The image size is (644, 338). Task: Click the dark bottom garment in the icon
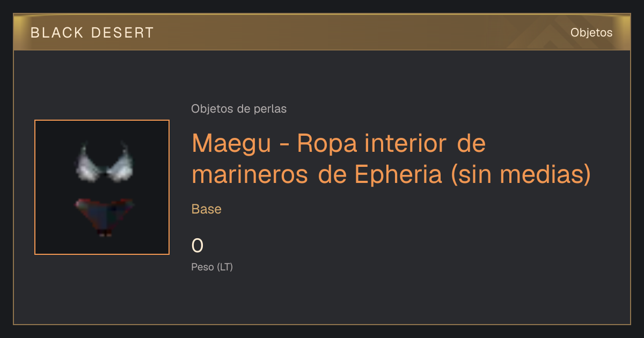click(104, 216)
